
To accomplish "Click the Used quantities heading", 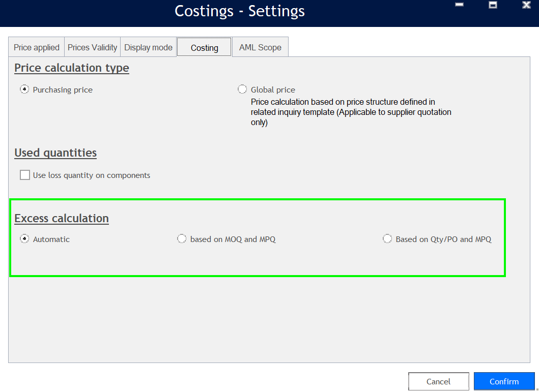I will point(55,153).
